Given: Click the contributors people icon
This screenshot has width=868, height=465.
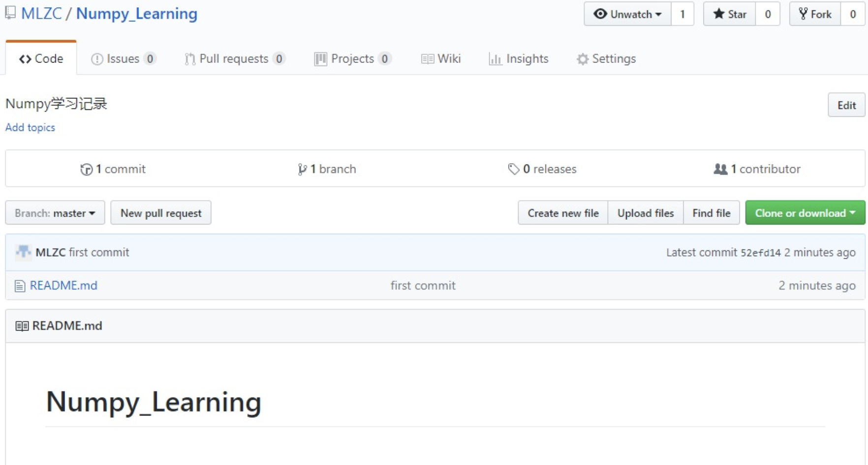Looking at the screenshot, I should pos(720,169).
